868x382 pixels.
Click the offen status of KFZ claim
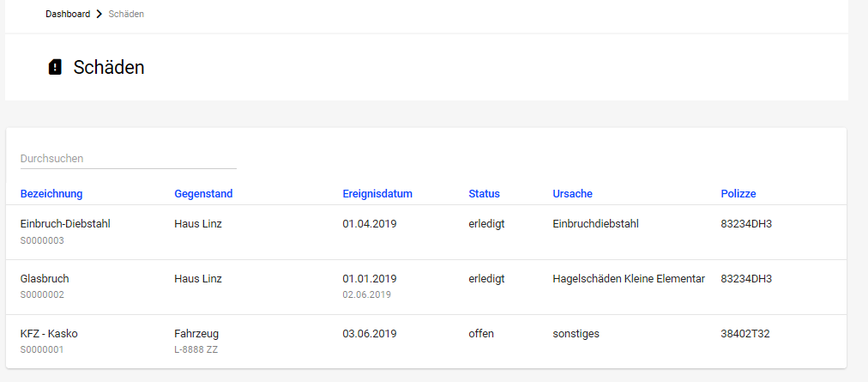481,334
